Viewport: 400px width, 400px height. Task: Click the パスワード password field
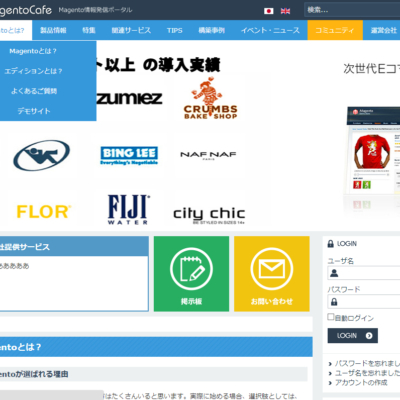coord(364,302)
